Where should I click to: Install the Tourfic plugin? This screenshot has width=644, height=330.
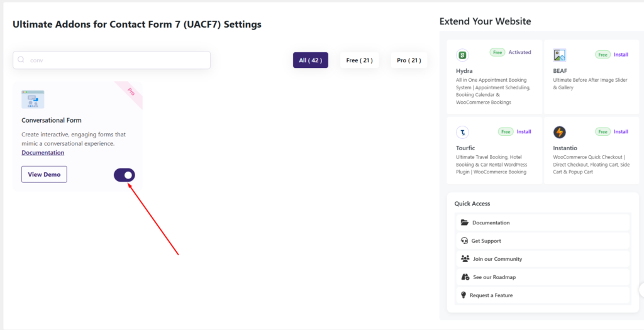click(x=524, y=131)
